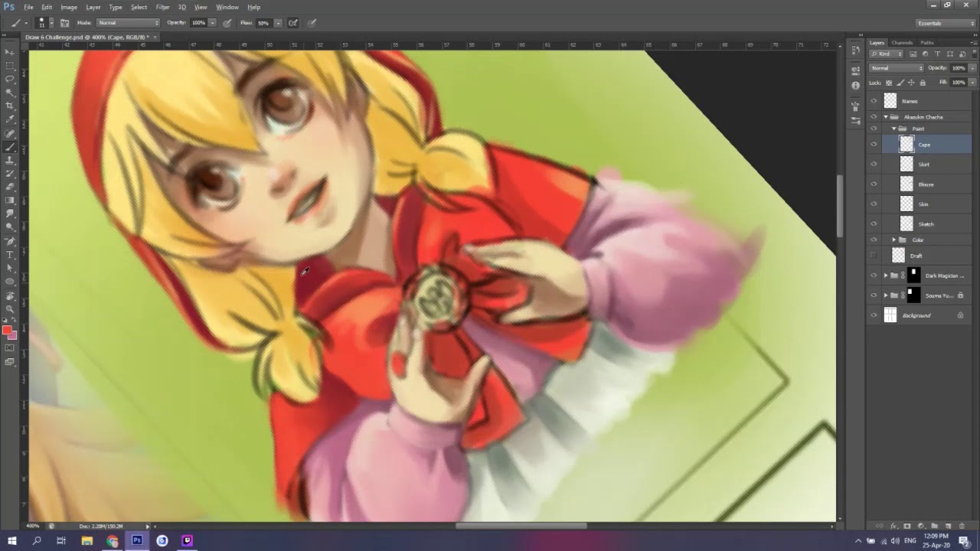This screenshot has width=980, height=551.
Task: Select the Clone Stamp tool
Action: point(10,160)
